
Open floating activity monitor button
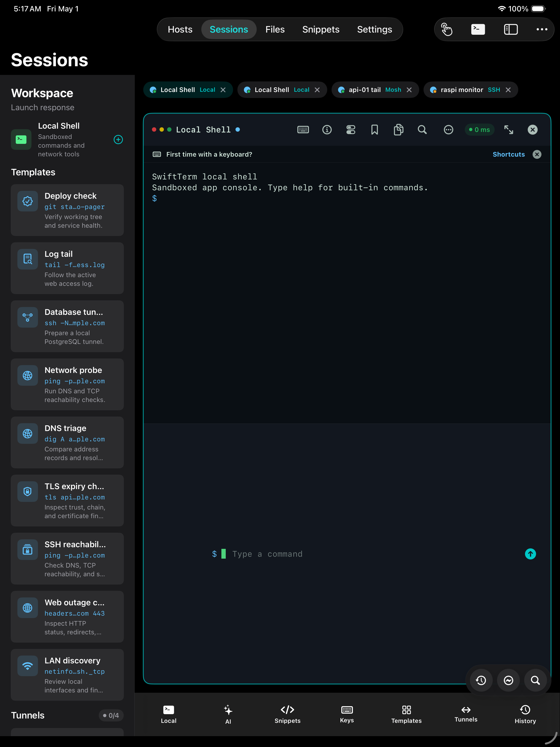point(508,680)
